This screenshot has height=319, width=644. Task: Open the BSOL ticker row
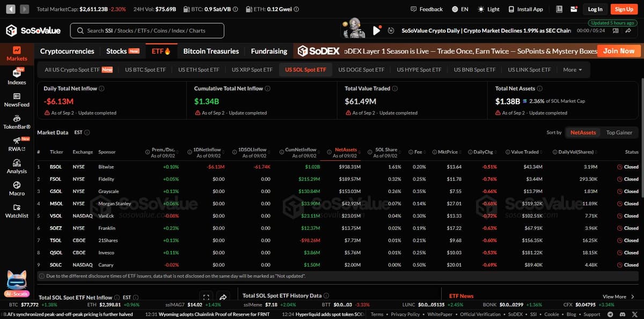[338, 167]
